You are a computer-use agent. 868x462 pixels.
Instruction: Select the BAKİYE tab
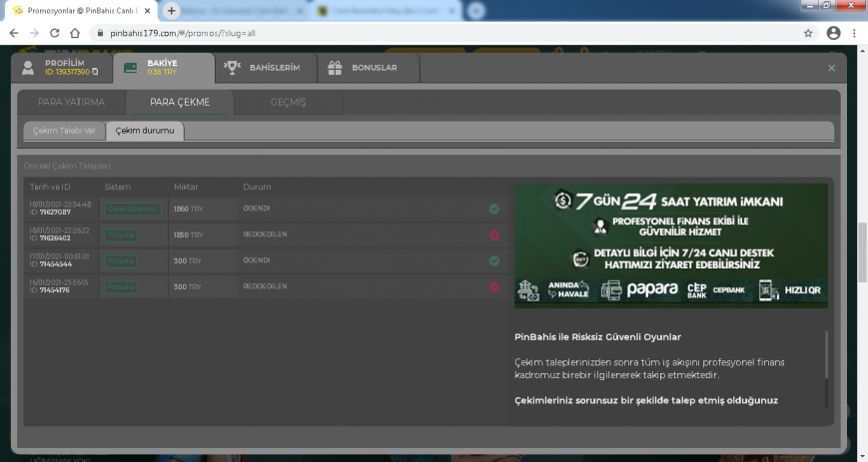pyautogui.click(x=163, y=68)
